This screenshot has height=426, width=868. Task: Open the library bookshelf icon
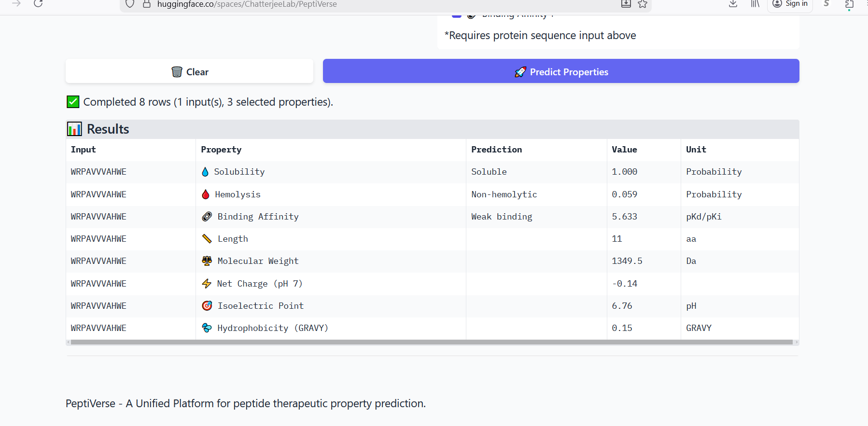[755, 4]
